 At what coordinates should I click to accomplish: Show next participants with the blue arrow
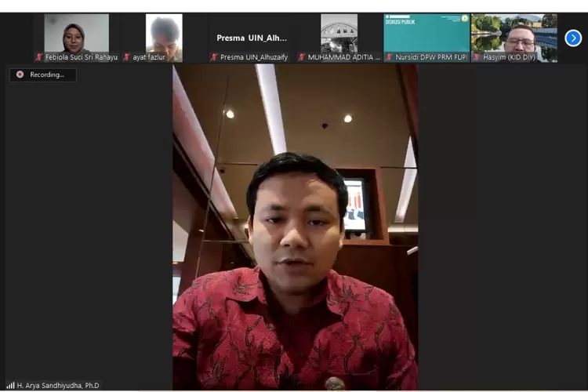[x=573, y=38]
